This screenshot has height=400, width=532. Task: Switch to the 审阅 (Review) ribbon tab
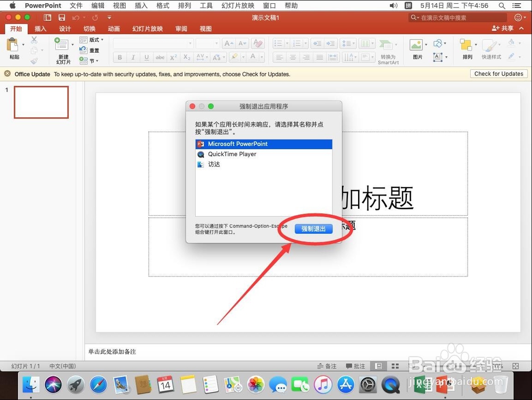tap(181, 29)
